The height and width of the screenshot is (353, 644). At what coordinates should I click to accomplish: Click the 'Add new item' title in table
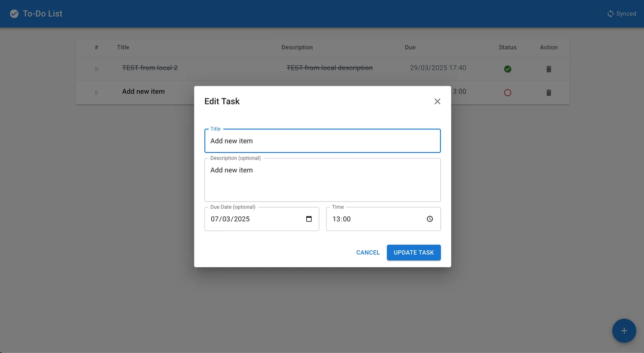pyautogui.click(x=143, y=91)
